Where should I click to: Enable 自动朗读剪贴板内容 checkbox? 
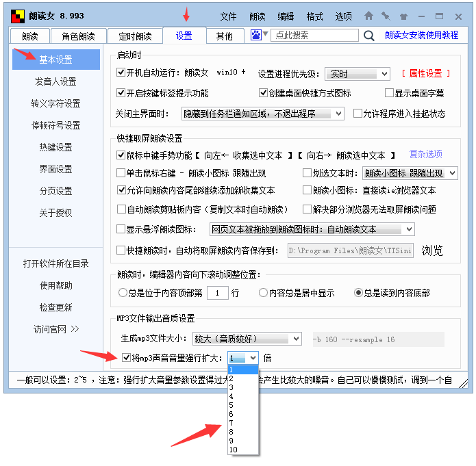(121, 209)
